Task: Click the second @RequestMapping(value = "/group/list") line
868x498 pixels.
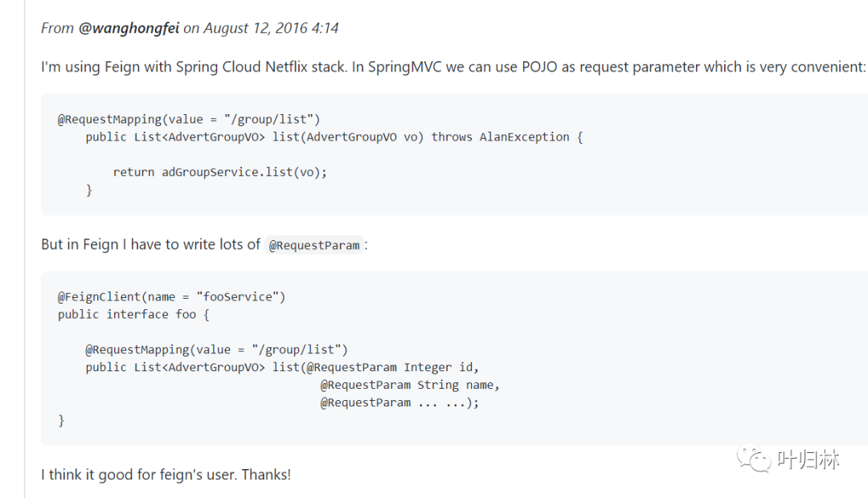Action: (216, 349)
